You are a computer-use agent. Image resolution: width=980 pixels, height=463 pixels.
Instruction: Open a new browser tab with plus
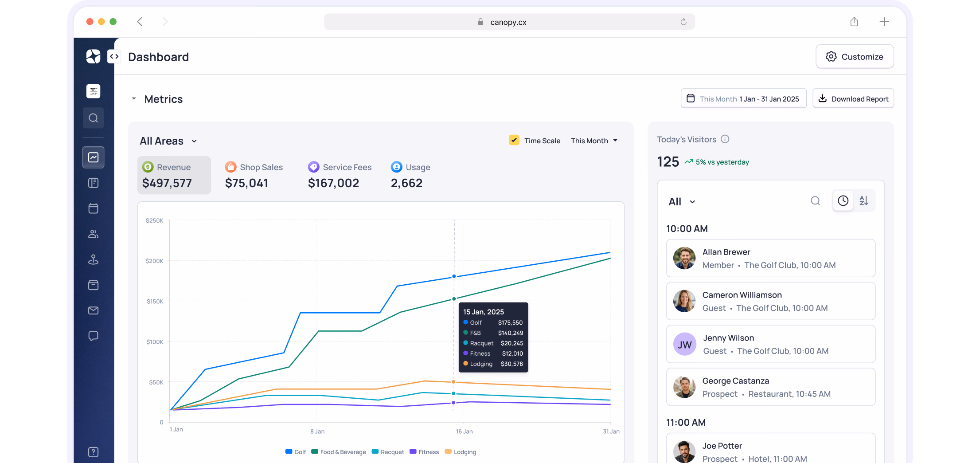tap(884, 22)
